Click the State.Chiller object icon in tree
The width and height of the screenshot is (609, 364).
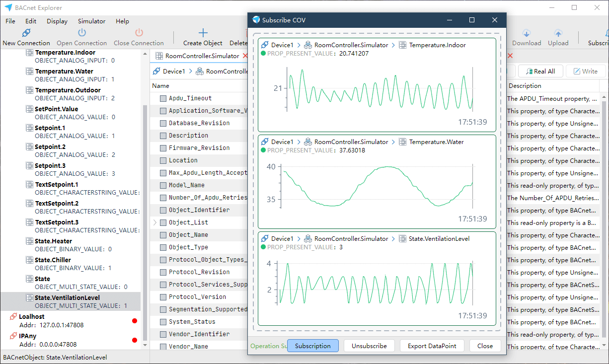[30, 260]
